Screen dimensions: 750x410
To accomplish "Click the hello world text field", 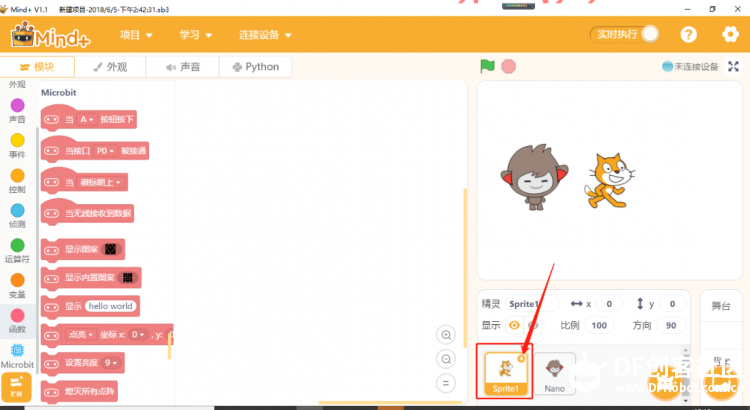I will coord(110,306).
